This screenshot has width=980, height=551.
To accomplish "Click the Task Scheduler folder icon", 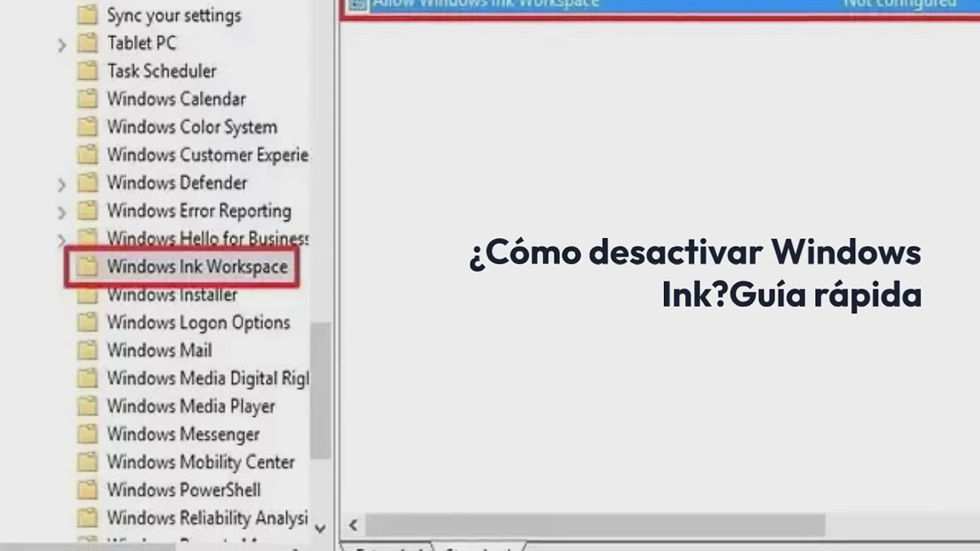I will point(87,71).
